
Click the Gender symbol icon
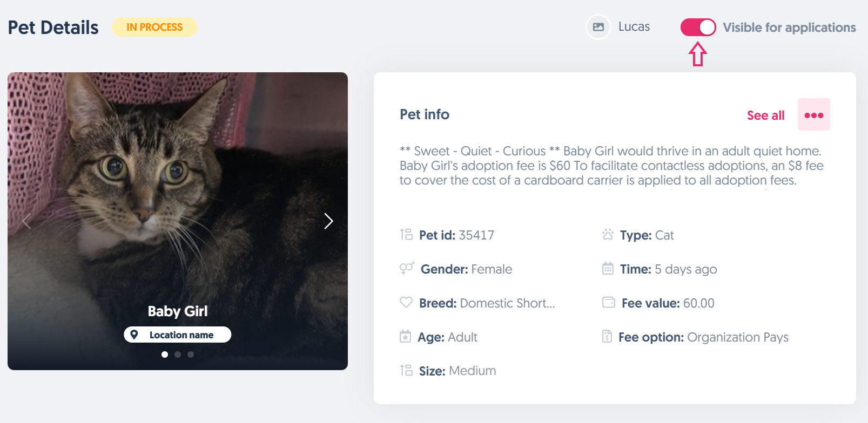pos(407,268)
